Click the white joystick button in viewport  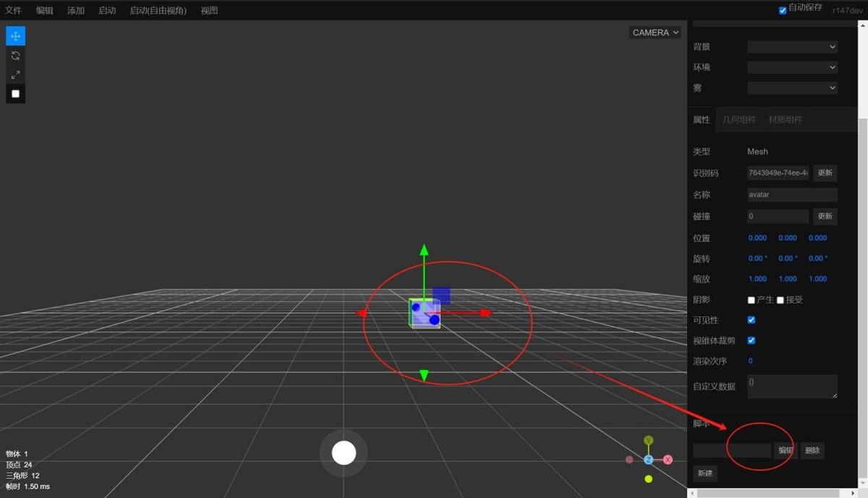[x=344, y=453]
